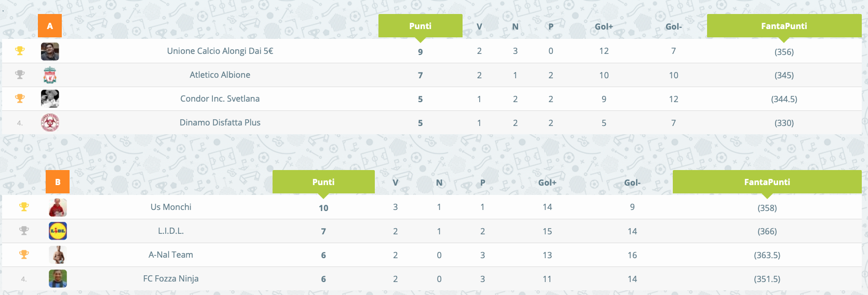Open the Unione Calcio Alongi Dai 5€ team

pos(220,51)
